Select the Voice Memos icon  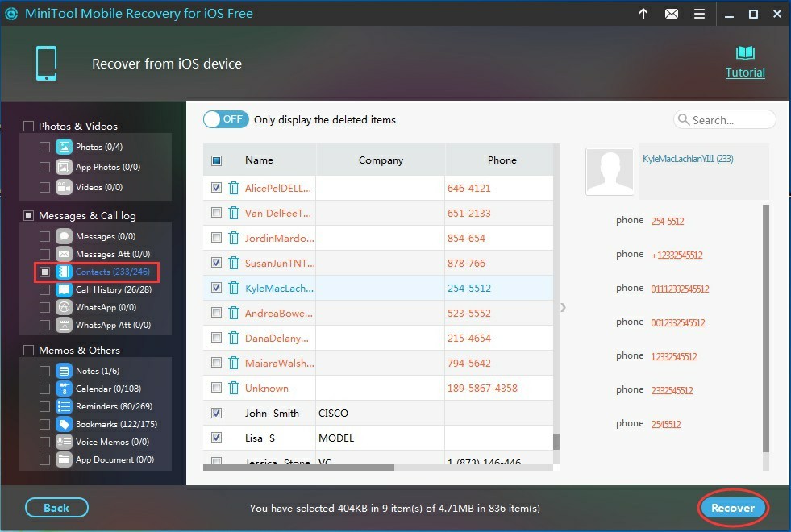click(64, 441)
